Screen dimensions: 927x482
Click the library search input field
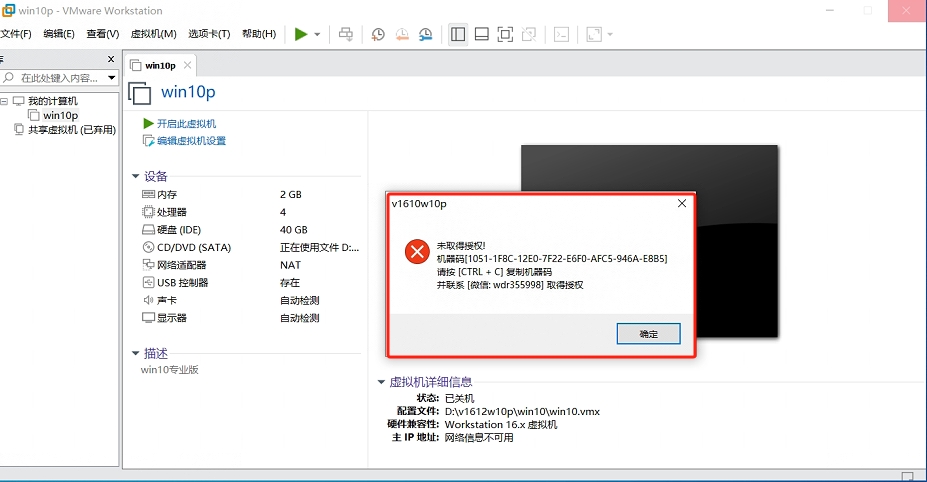(59, 78)
